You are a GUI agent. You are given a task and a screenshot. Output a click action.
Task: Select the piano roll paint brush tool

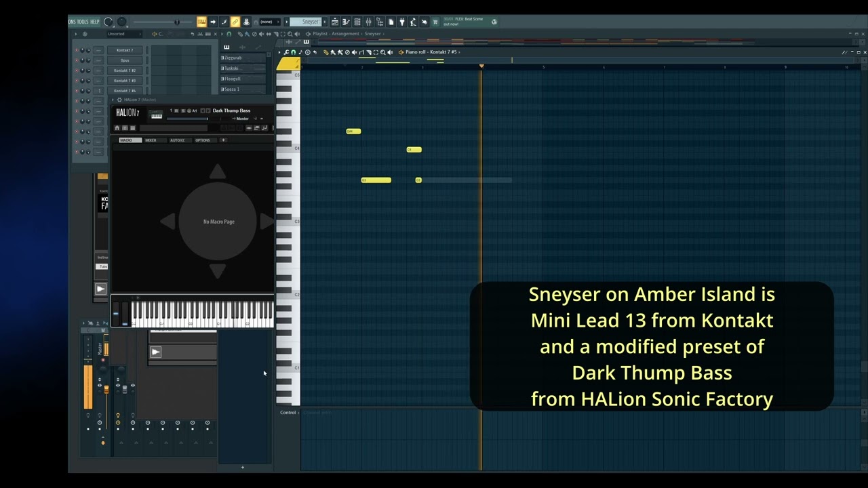coord(332,52)
